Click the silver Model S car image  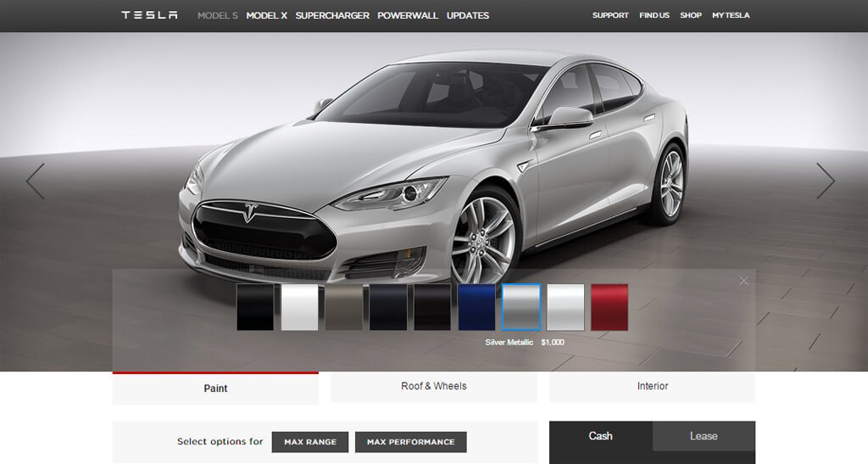click(x=433, y=166)
